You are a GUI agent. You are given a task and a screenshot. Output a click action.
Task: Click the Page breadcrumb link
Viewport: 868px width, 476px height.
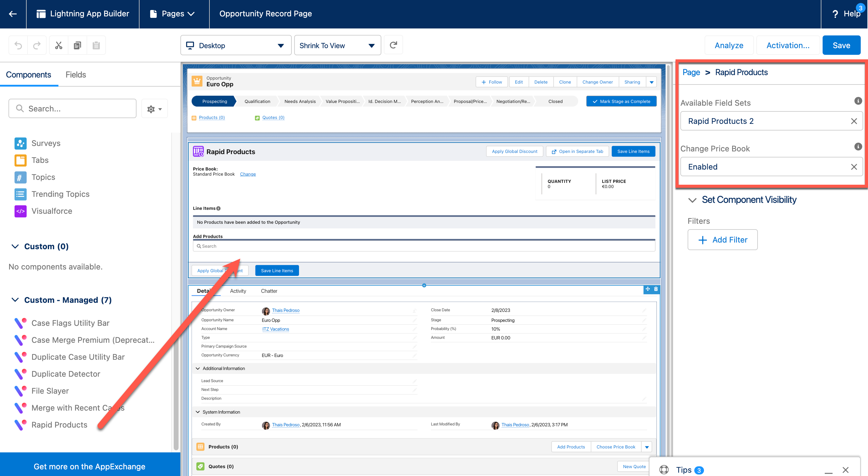click(x=691, y=72)
